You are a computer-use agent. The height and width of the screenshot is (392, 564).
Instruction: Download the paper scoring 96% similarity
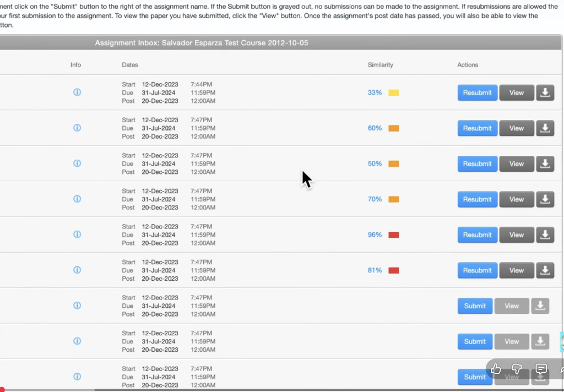click(545, 235)
